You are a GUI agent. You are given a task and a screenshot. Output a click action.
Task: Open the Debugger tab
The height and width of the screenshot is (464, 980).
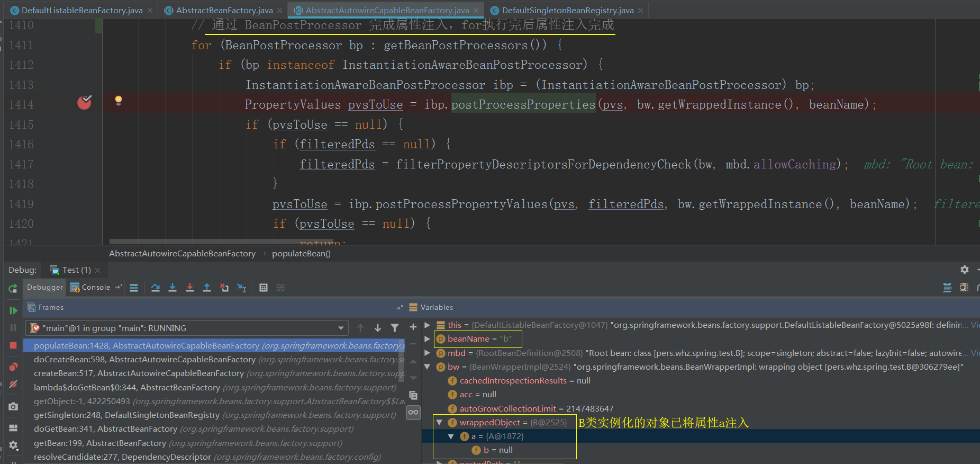[45, 287]
